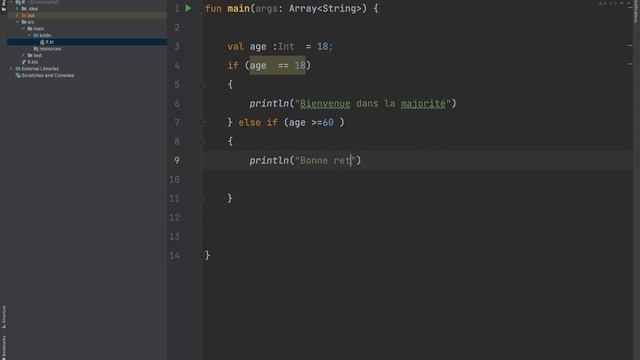Click the f.iml module file icon
Screen dimensions: 640x360
[x=24, y=62]
